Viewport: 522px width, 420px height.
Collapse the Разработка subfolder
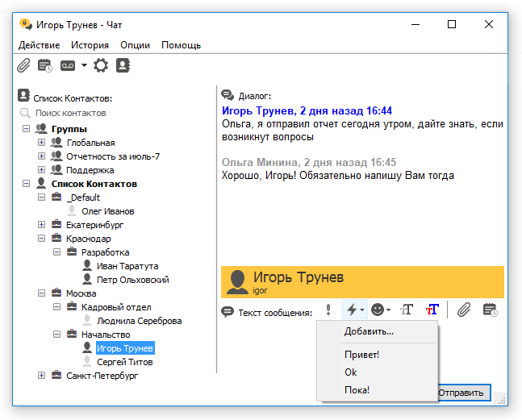[57, 252]
